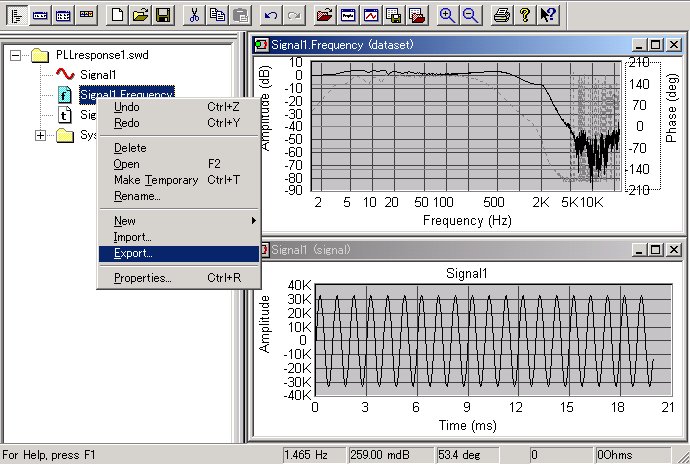This screenshot has width=690, height=464.
Task: Save the file with the floppy disk icon
Action: [x=162, y=14]
